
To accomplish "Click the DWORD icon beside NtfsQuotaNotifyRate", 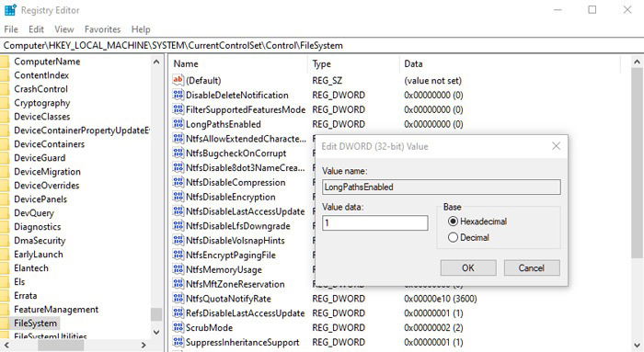I will tap(178, 299).
